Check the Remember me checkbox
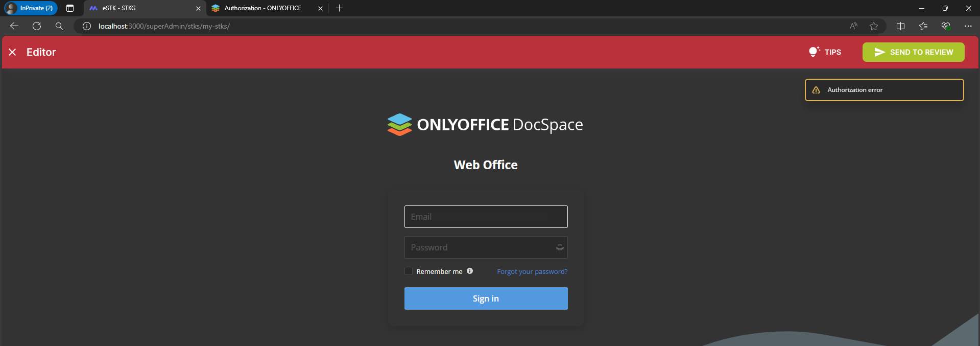The width and height of the screenshot is (980, 346). coord(409,271)
